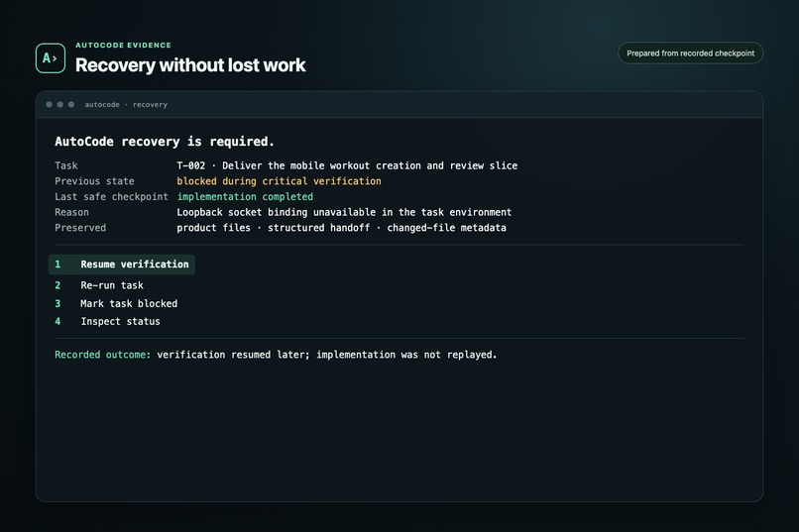
Task: Click the implementation completed checkpoint value
Action: click(245, 196)
